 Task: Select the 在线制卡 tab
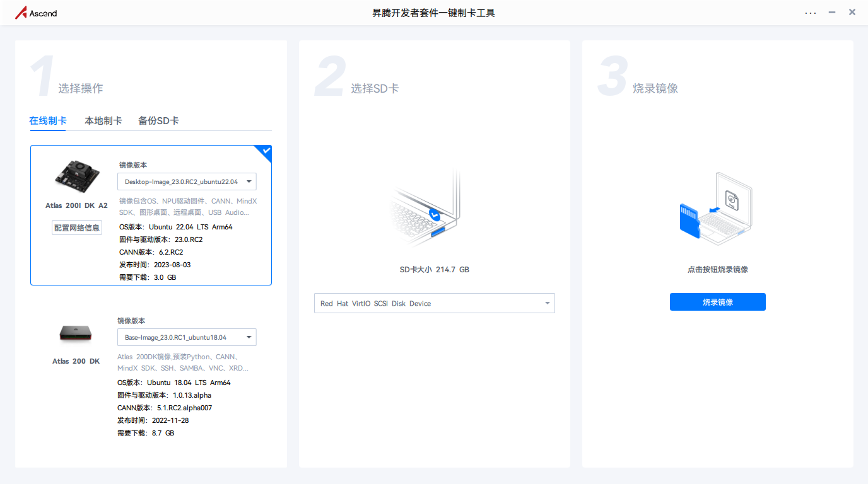pos(48,120)
